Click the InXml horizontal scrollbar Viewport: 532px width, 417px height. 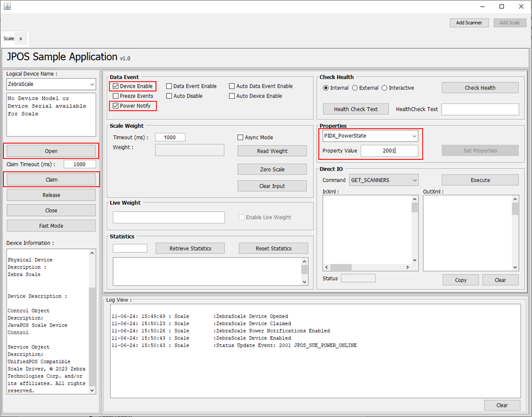[x=367, y=267]
